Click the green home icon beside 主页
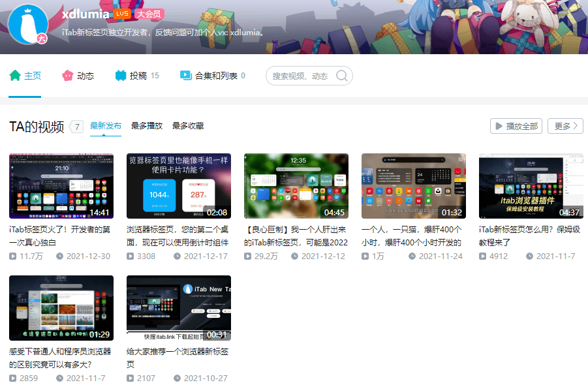The image size is (588, 387). [15, 76]
